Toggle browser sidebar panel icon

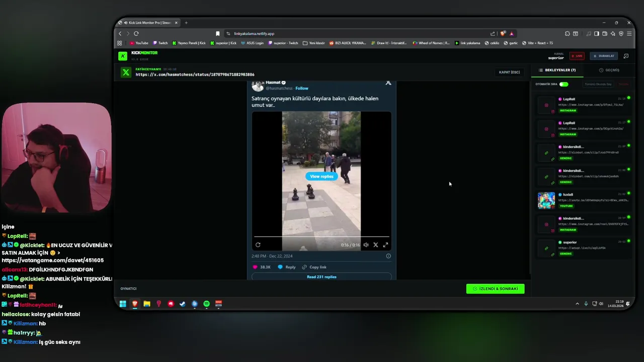tap(597, 34)
